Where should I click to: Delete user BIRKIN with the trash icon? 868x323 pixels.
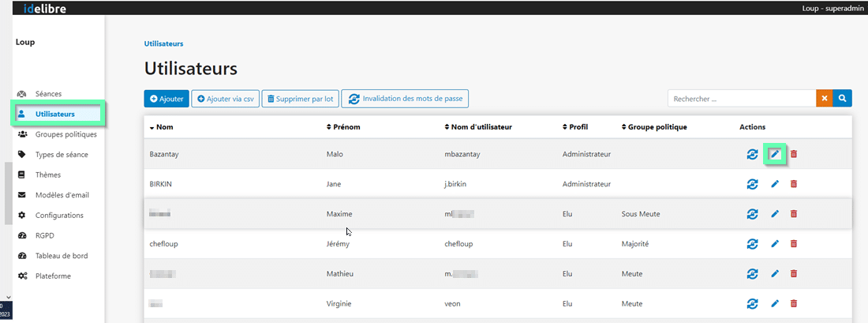[x=794, y=184]
